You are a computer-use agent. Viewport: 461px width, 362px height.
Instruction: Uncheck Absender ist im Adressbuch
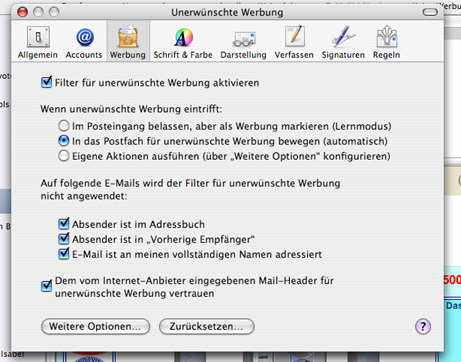64,224
